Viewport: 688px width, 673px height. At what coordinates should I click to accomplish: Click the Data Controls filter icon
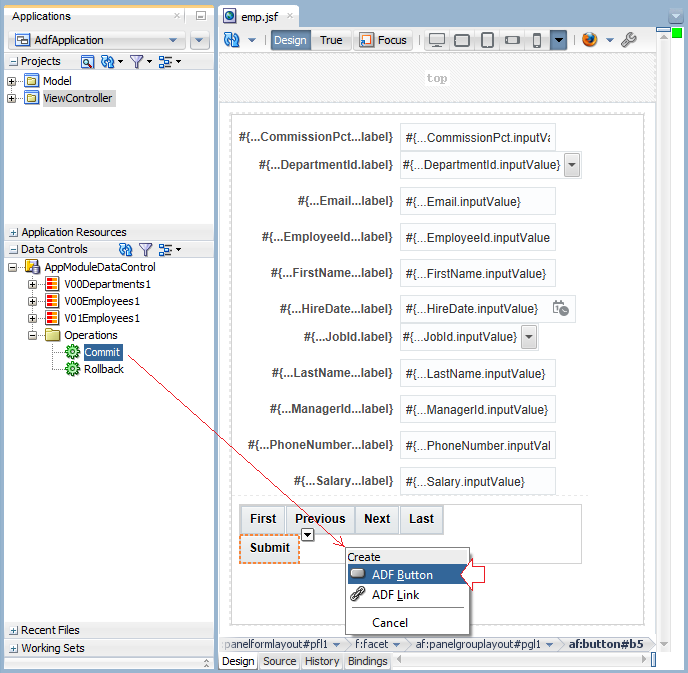[145, 250]
